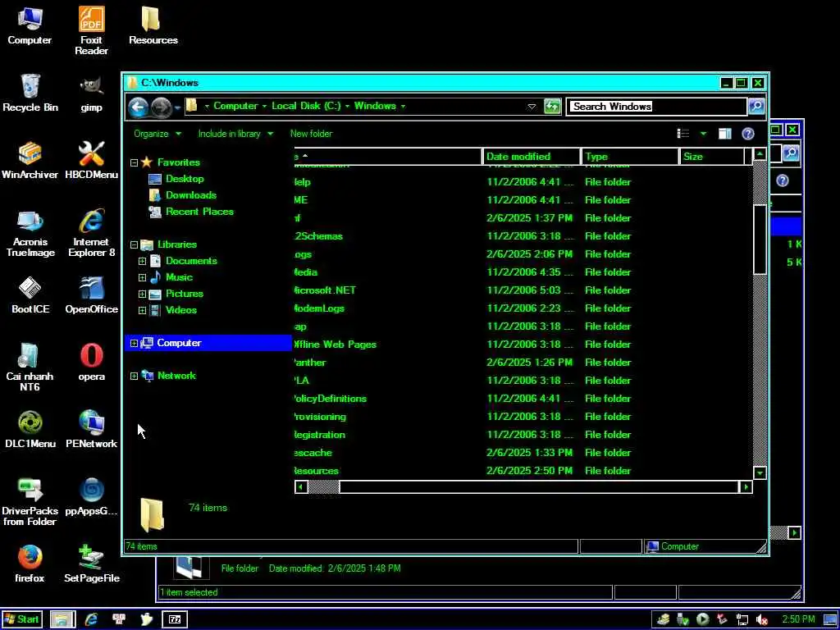Open DLC1Menu desktop shortcut
Viewport: 840px width, 630px height.
tap(30, 430)
